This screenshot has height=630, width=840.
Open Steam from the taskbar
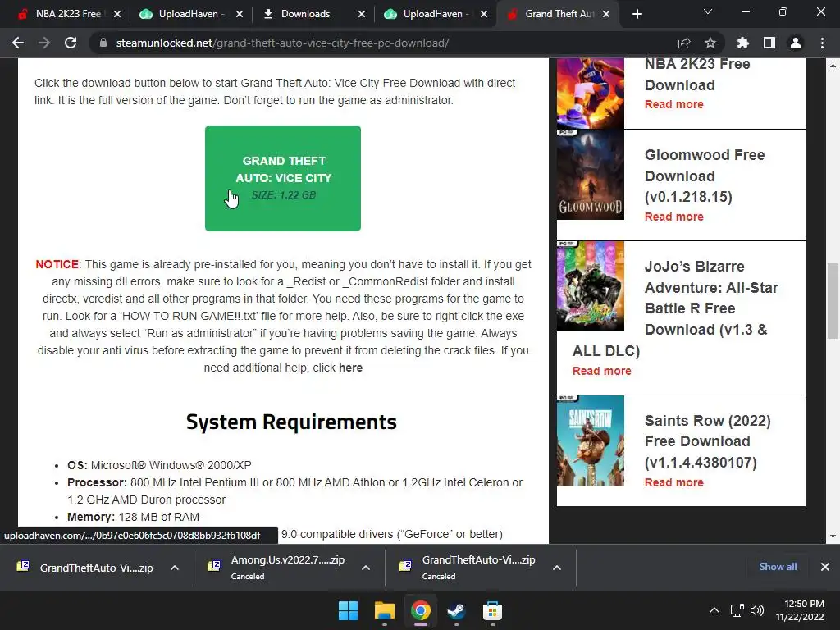coord(456,610)
